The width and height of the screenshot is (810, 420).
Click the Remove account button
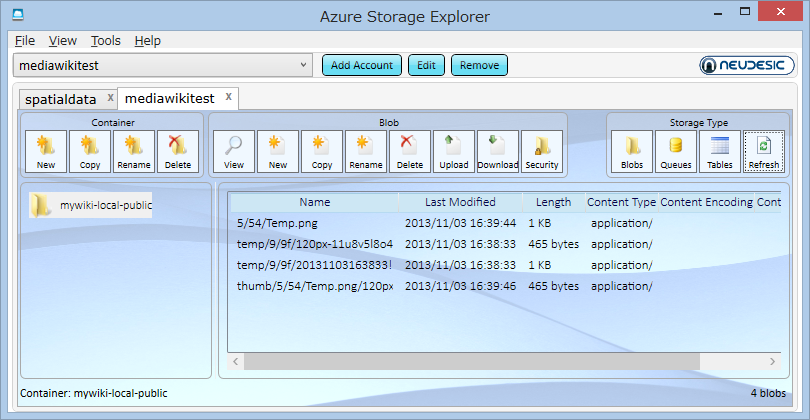[x=479, y=65]
